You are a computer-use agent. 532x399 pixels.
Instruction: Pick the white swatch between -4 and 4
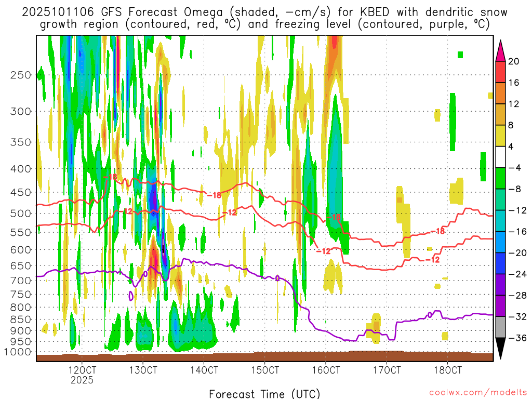click(500, 157)
